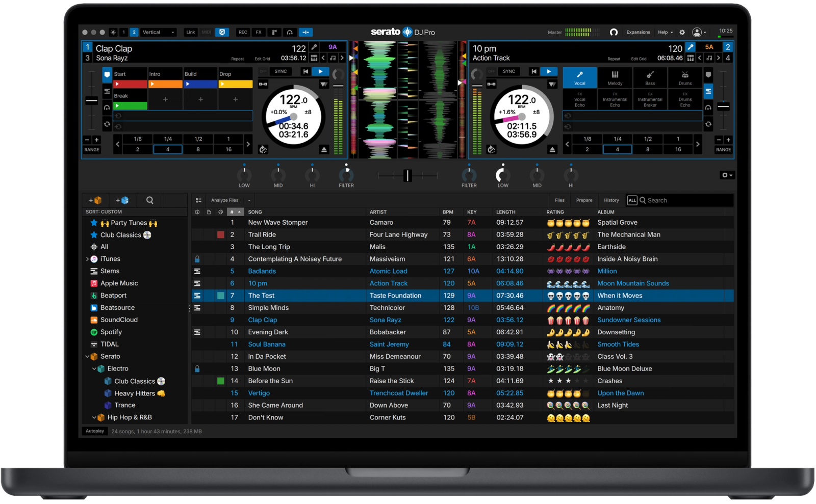The width and height of the screenshot is (816, 504).
Task: Open the History tab
Action: point(611,200)
